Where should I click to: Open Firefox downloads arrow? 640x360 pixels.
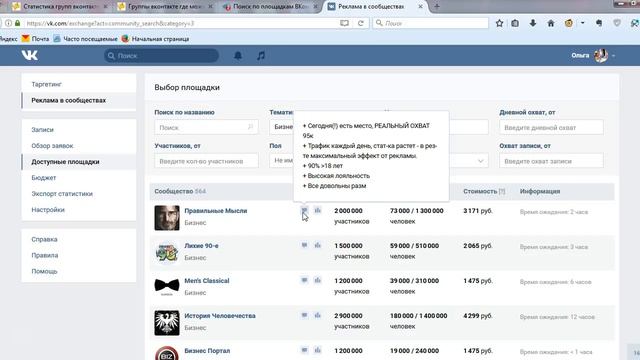[533, 23]
